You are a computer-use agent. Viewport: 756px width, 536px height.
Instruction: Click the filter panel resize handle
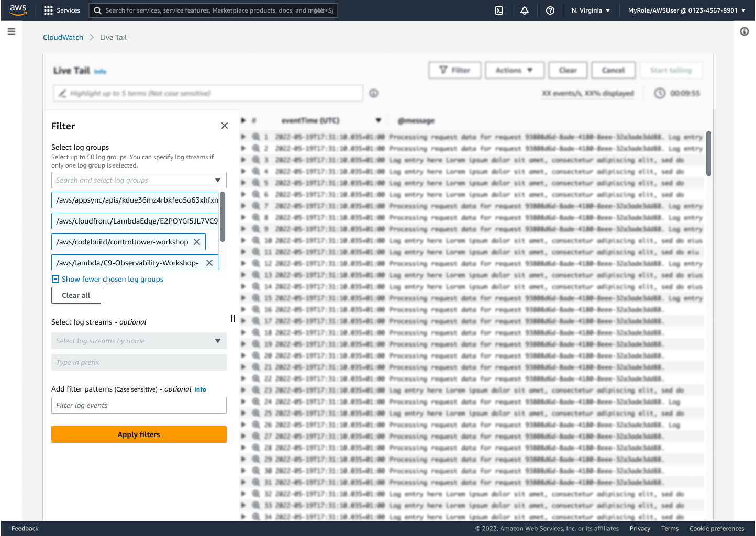(x=233, y=319)
